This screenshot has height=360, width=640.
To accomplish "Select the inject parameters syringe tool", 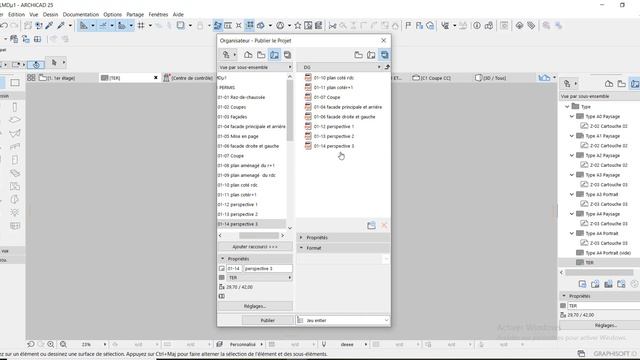I will click(61, 26).
